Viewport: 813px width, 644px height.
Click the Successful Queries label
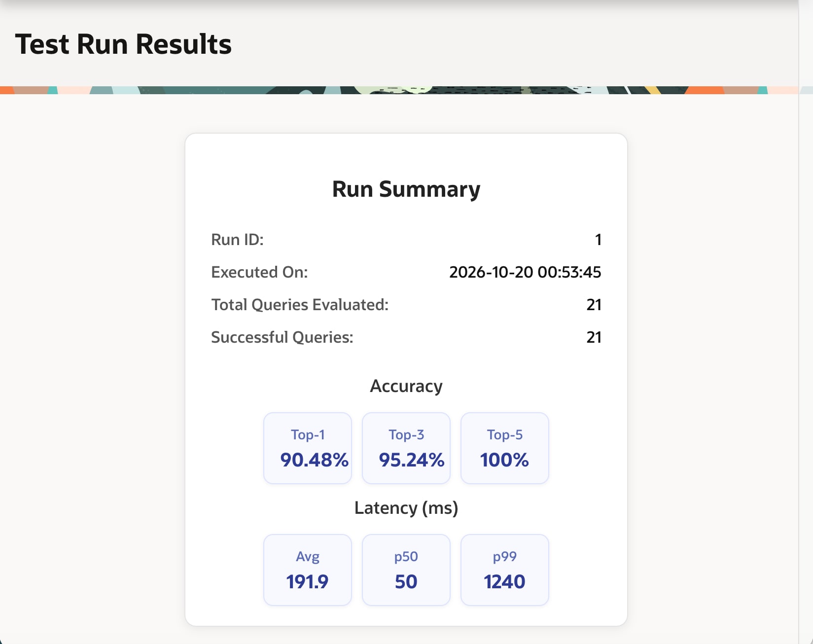coord(282,337)
